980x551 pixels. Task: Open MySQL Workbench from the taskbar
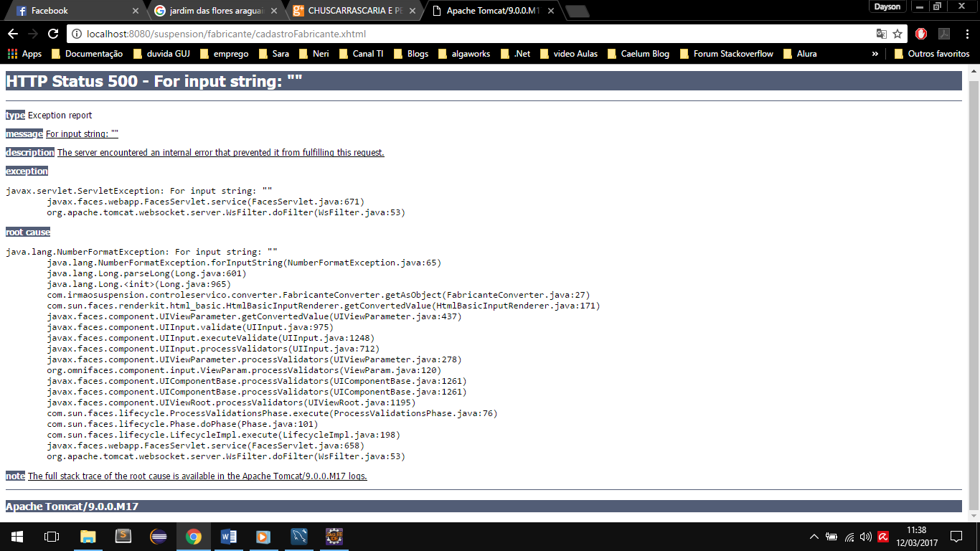[299, 537]
